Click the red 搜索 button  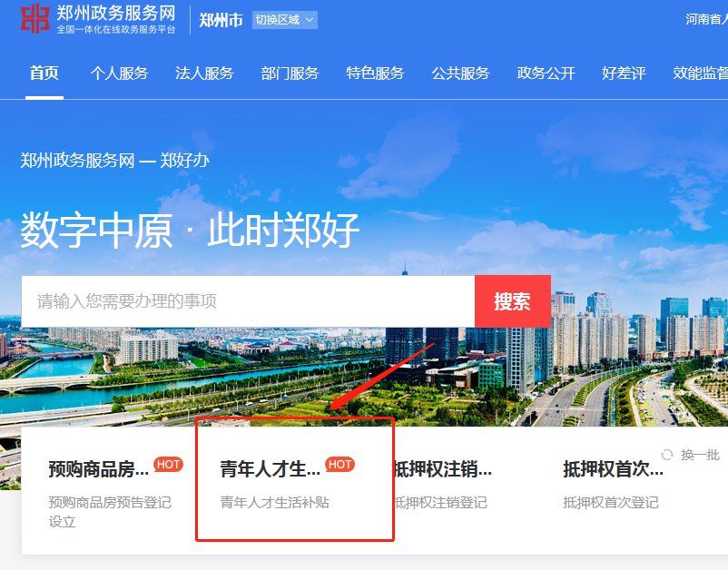(x=513, y=301)
